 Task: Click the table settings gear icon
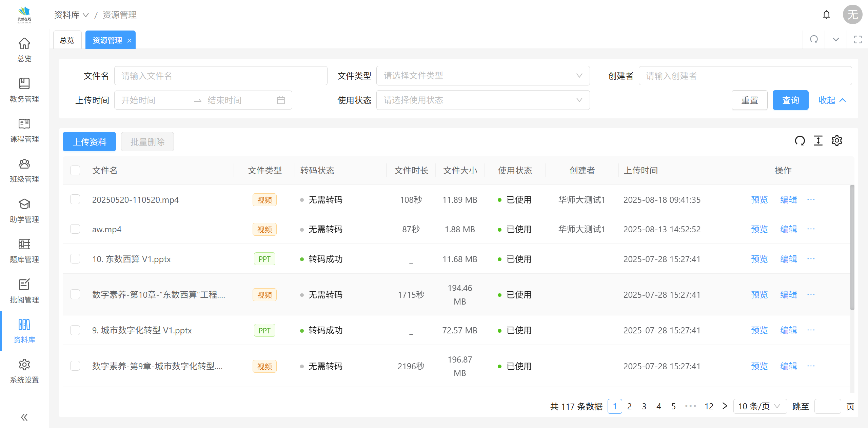[837, 140]
